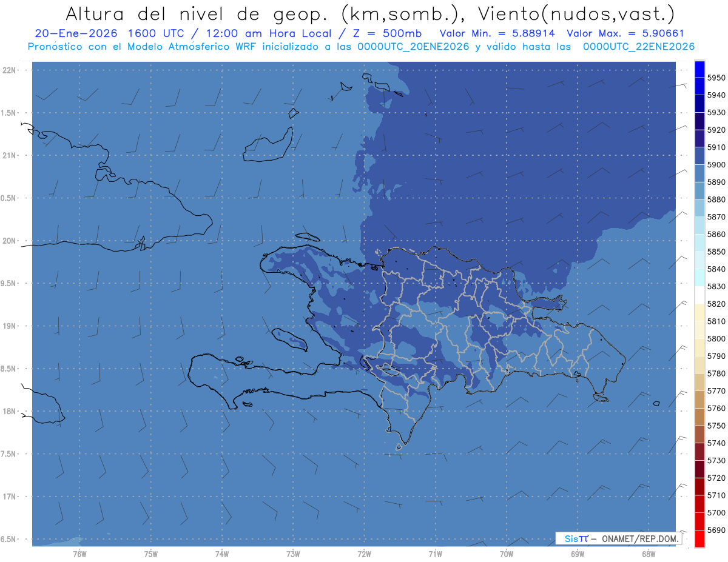728x562 pixels.
Task: Click the 73W longitude label
Action: tap(293, 554)
